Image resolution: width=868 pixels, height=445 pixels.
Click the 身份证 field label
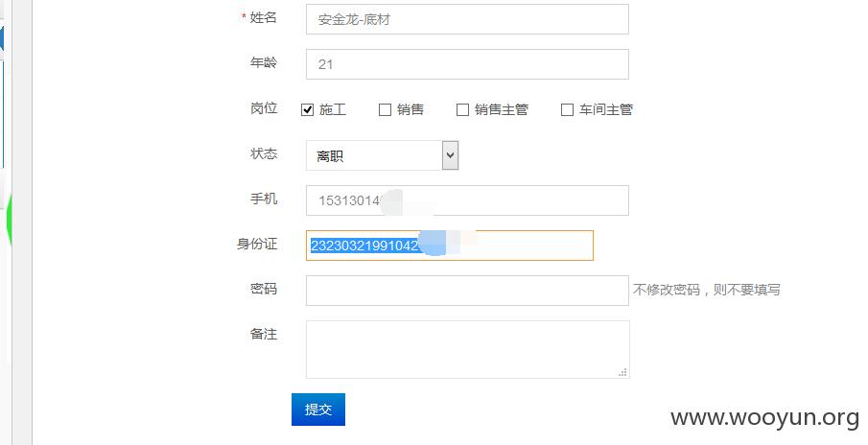pyautogui.click(x=257, y=244)
